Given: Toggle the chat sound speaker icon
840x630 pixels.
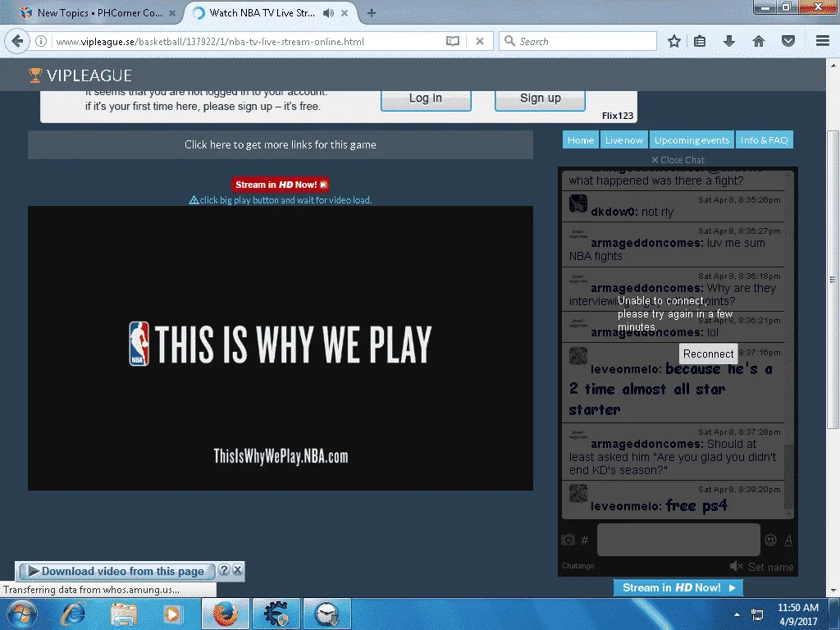Looking at the screenshot, I should (x=736, y=566).
